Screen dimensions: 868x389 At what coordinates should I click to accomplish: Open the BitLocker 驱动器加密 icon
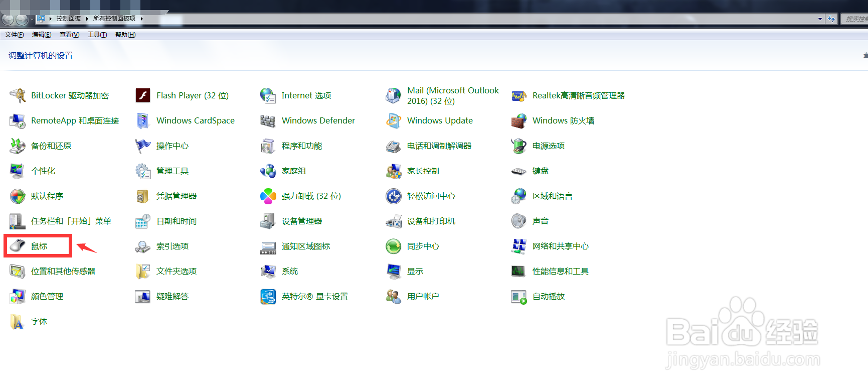18,95
